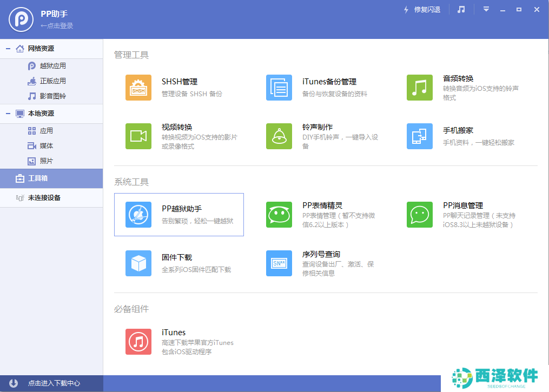Viewport: 549px width, 392px height.
Task: Click the 网络资源 house icon
Action: (x=20, y=49)
